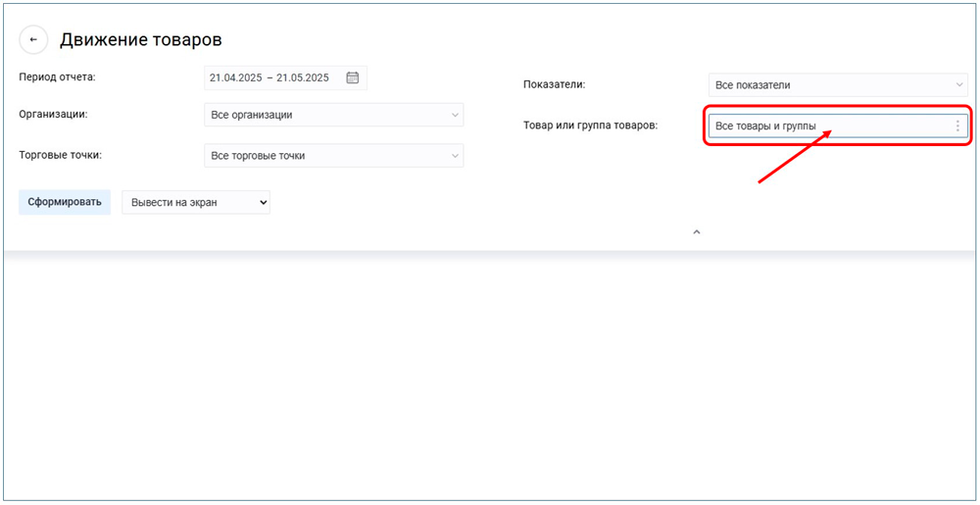This screenshot has height=505, width=980.
Task: Click the Все товары и группы field
Action: point(828,126)
